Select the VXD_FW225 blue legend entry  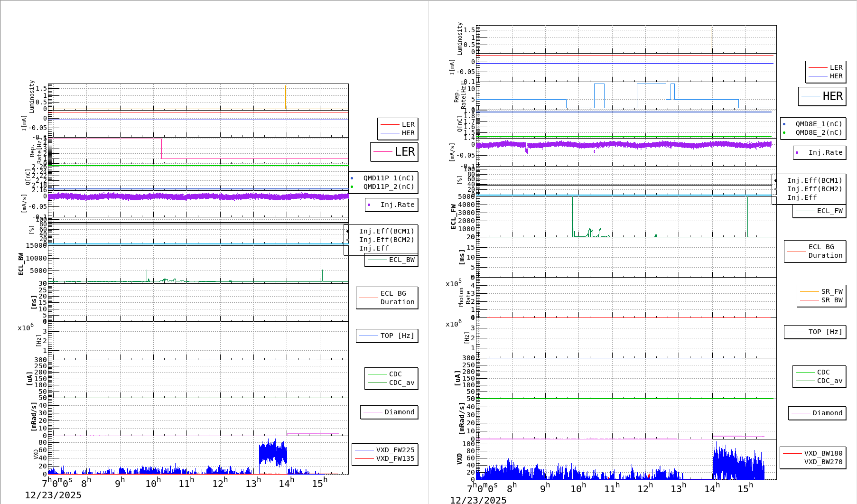pyautogui.click(x=385, y=450)
